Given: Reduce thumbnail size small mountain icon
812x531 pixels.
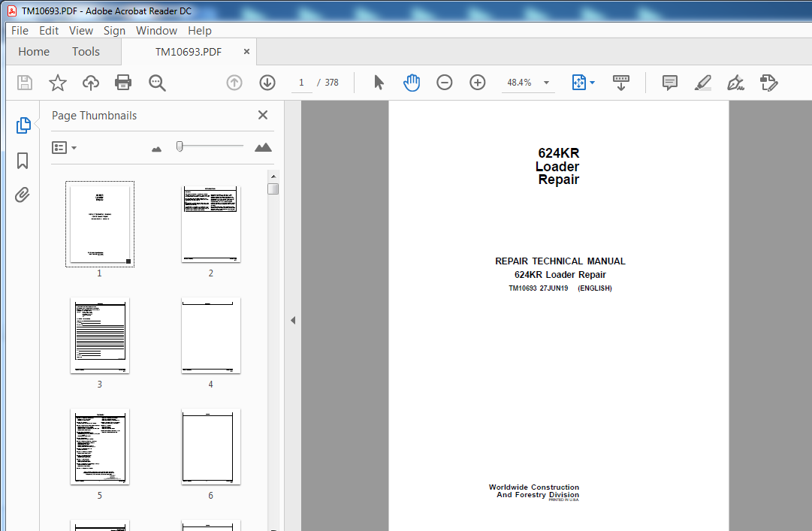Looking at the screenshot, I should [156, 149].
